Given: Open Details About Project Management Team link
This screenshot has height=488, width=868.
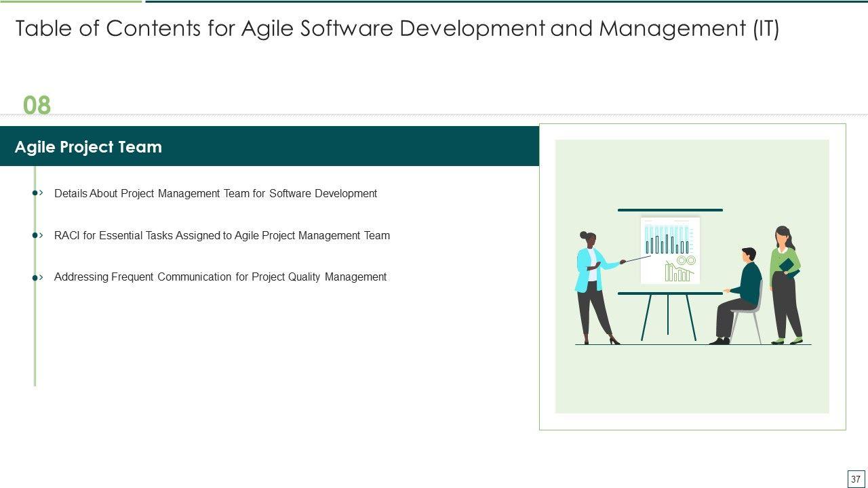Looking at the screenshot, I should pos(215,193).
